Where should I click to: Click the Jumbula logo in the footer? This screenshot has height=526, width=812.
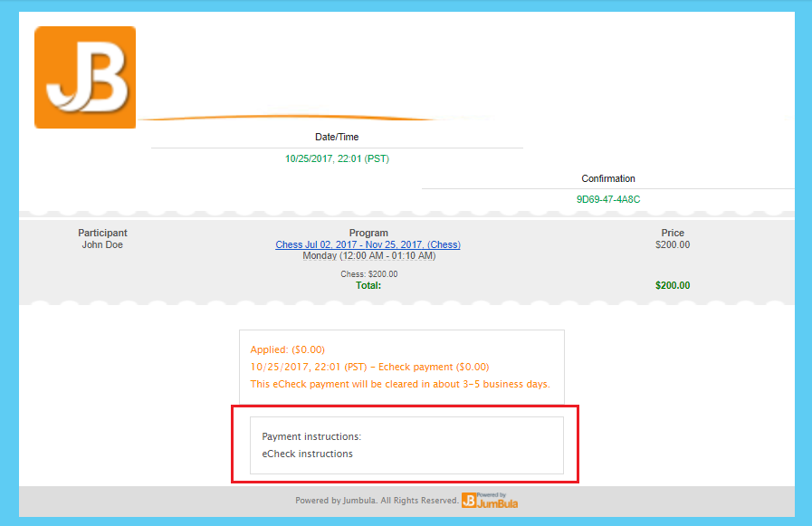point(490,501)
